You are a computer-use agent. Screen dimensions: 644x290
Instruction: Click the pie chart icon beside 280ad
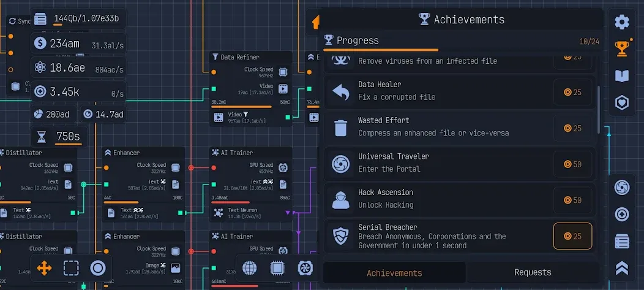point(38,114)
